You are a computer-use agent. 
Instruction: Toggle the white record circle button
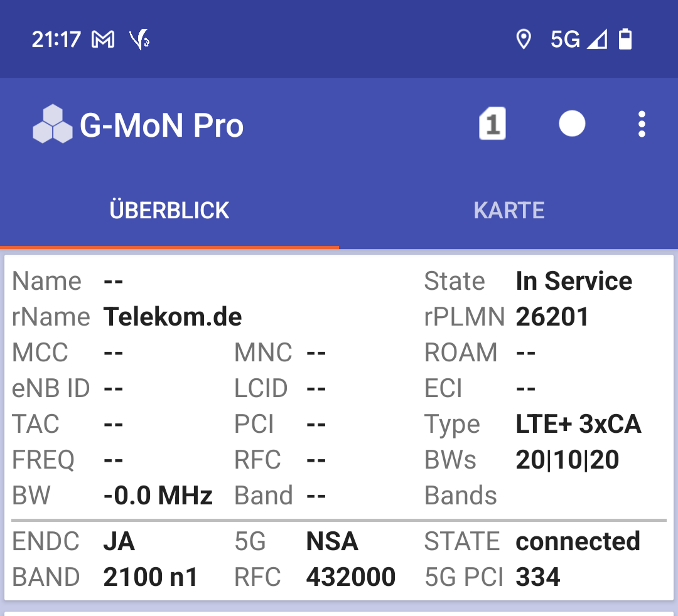[x=572, y=124]
